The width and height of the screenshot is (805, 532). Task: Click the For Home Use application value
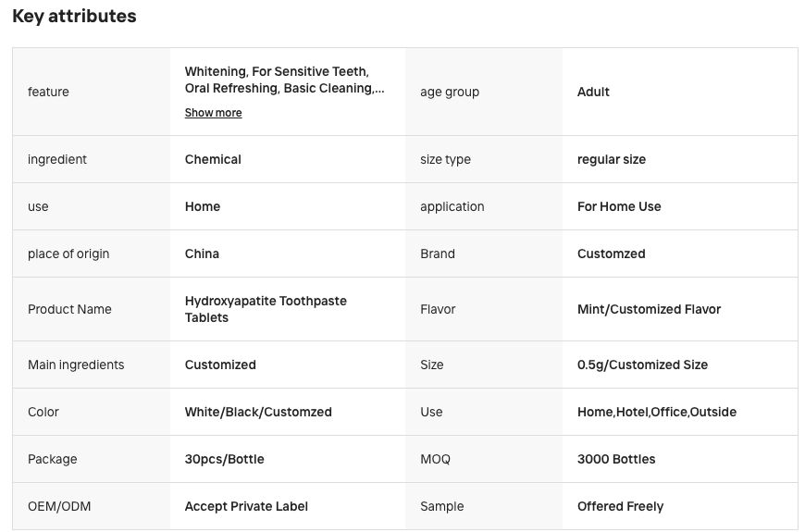pos(619,207)
